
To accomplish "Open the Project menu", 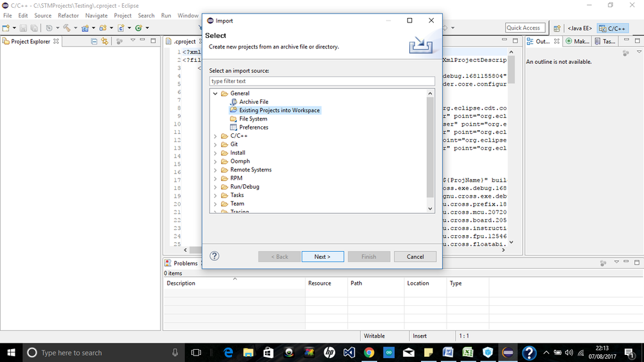I will point(122,15).
